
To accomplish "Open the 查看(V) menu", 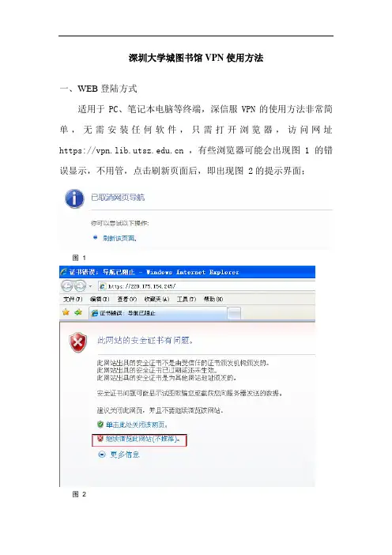I will click(127, 300).
